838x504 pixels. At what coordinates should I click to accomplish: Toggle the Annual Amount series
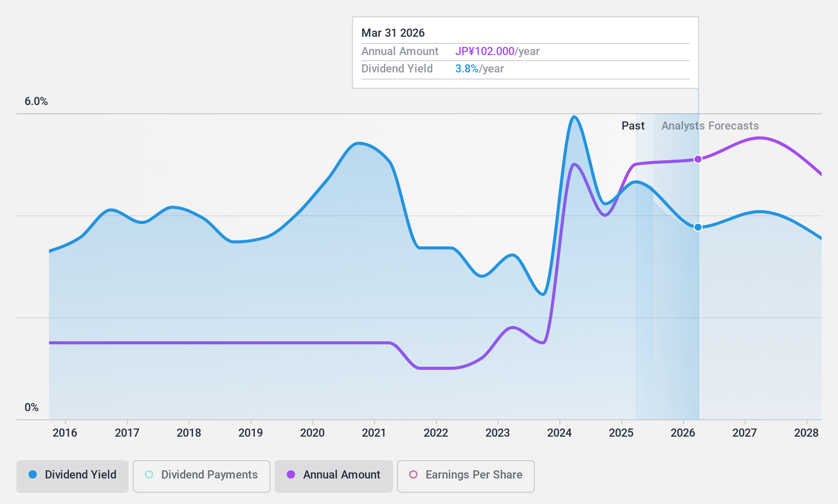tap(334, 476)
